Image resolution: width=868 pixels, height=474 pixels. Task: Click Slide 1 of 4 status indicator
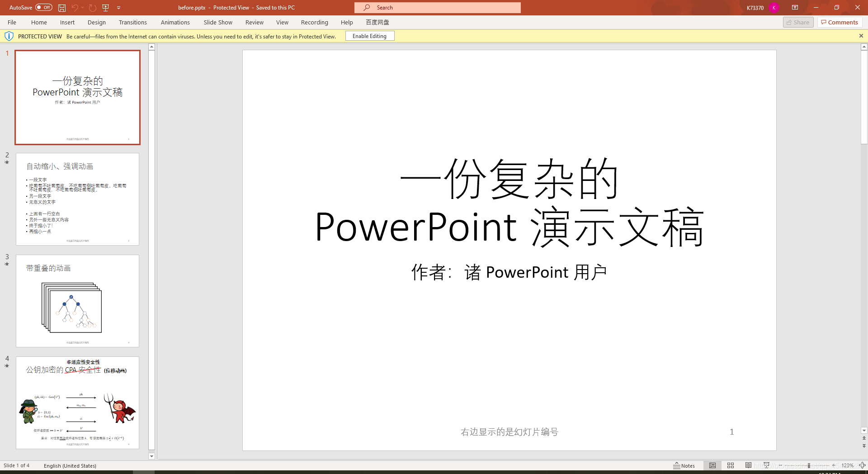click(x=17, y=465)
